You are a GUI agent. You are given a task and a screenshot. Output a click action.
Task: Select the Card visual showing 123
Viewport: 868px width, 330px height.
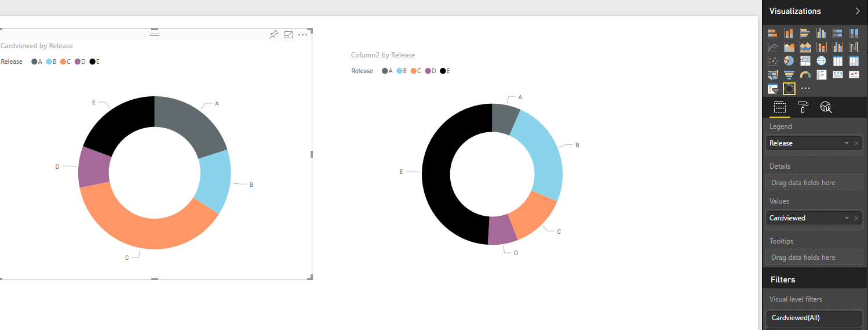(837, 75)
